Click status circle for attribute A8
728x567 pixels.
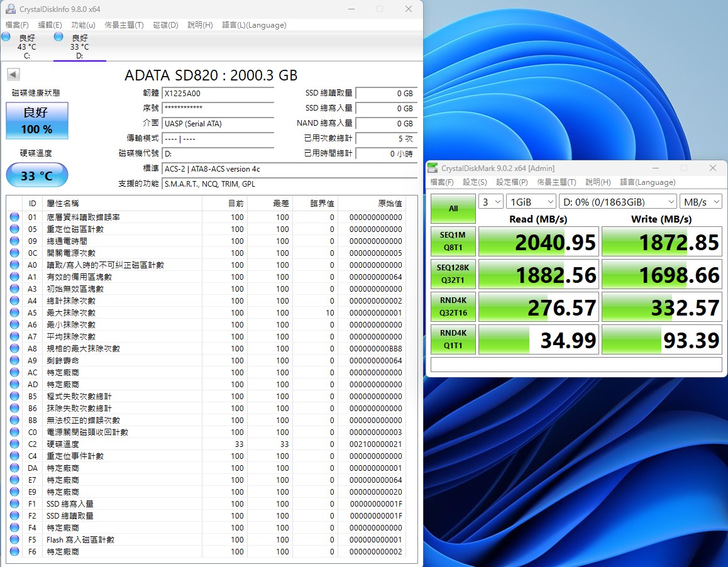[14, 348]
